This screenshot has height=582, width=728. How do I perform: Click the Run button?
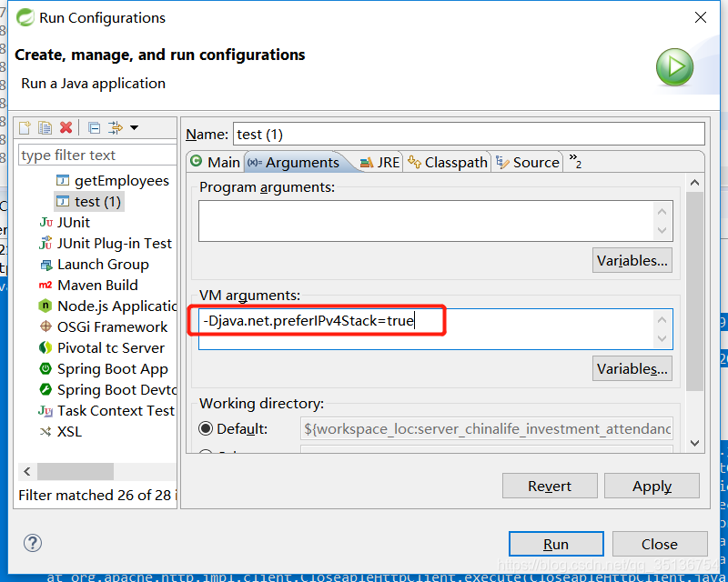coord(556,544)
